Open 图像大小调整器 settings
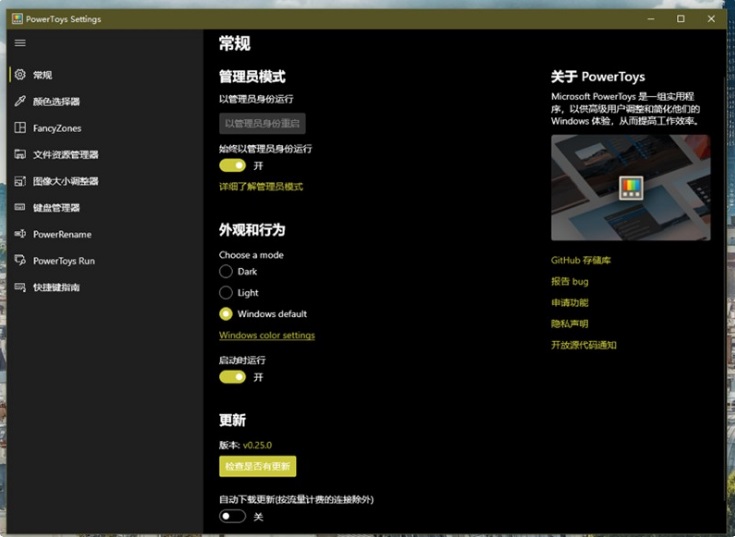735x537 pixels. (105, 181)
